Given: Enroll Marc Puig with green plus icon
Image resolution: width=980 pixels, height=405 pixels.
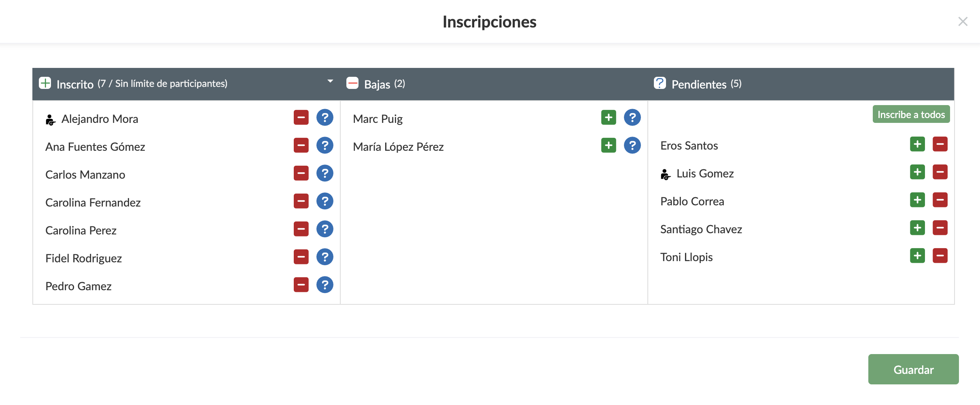Looking at the screenshot, I should point(609,118).
